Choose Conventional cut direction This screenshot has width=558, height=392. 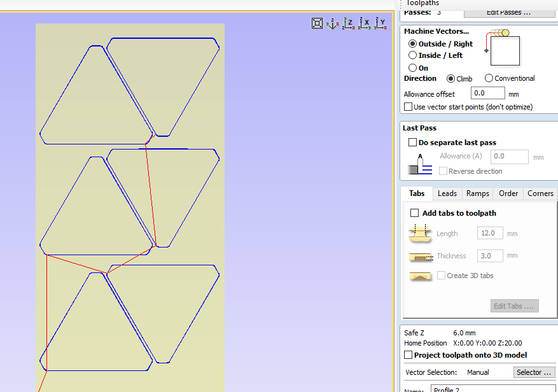click(x=489, y=78)
